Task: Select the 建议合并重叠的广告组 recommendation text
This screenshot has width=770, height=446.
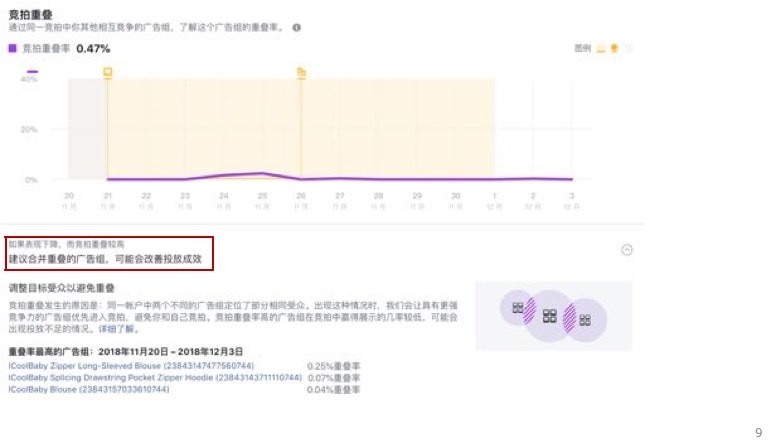Action: click(108, 259)
